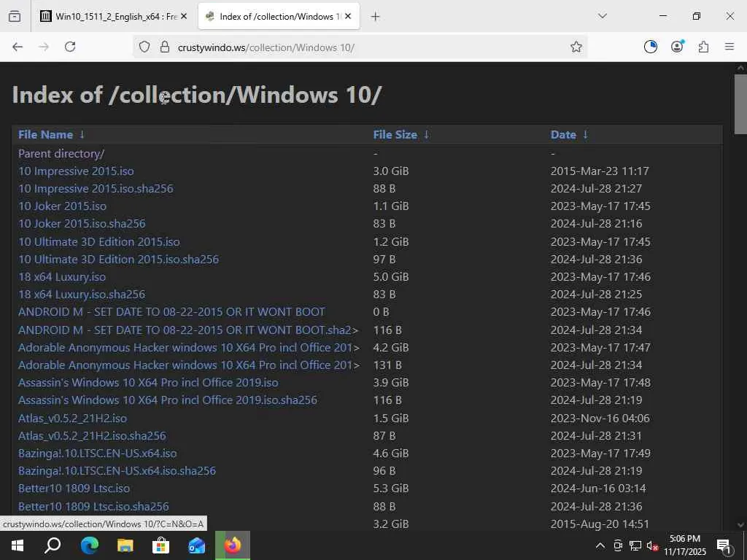Image resolution: width=747 pixels, height=560 pixels.
Task: Download Assassin's Windows 10 X64 Pro 2019.iso
Action: (148, 382)
